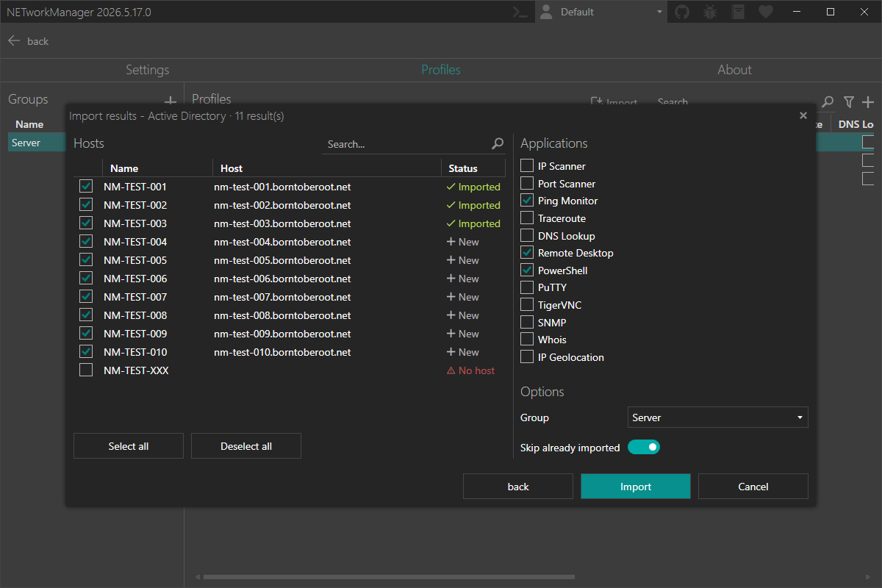The width and height of the screenshot is (882, 588).
Task: Open the embedded command line icon
Action: tap(520, 12)
